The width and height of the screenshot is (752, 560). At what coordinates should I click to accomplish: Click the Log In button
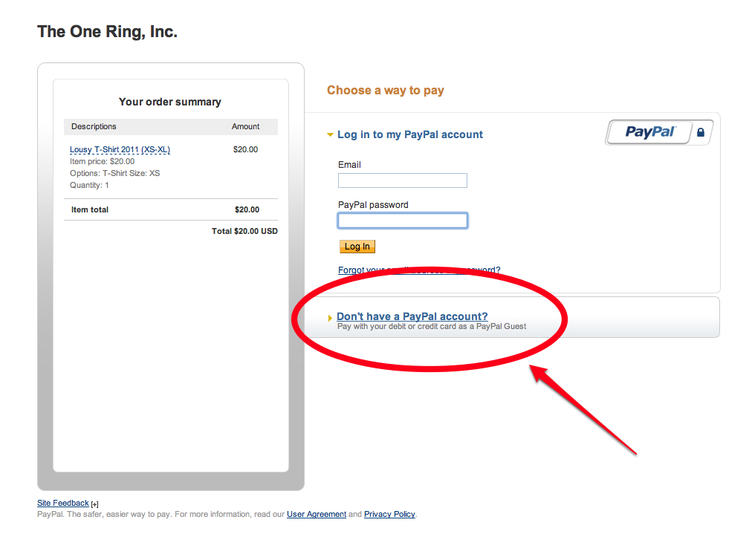(357, 247)
